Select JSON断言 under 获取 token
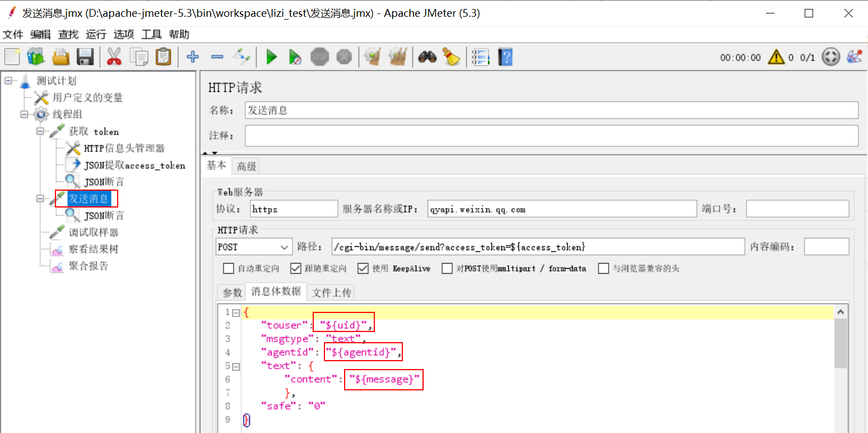The image size is (868, 433). pyautogui.click(x=104, y=182)
